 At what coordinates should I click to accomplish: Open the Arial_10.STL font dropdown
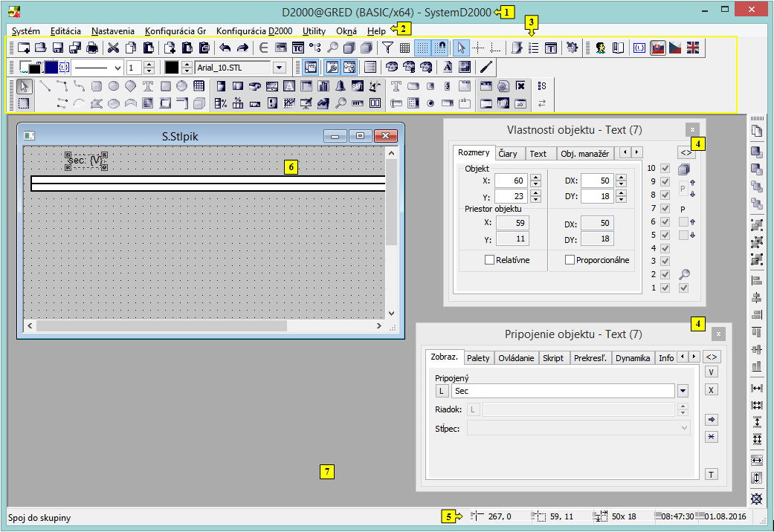coord(279,68)
